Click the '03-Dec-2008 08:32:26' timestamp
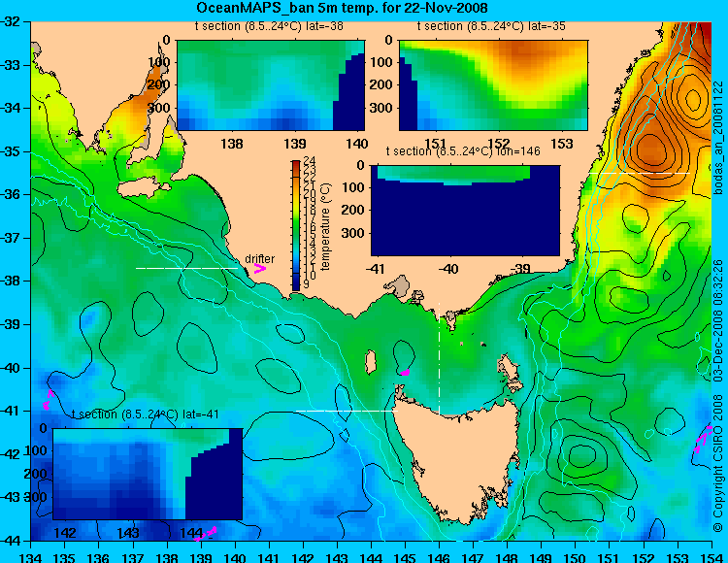This screenshot has height=563, width=728. [718, 320]
